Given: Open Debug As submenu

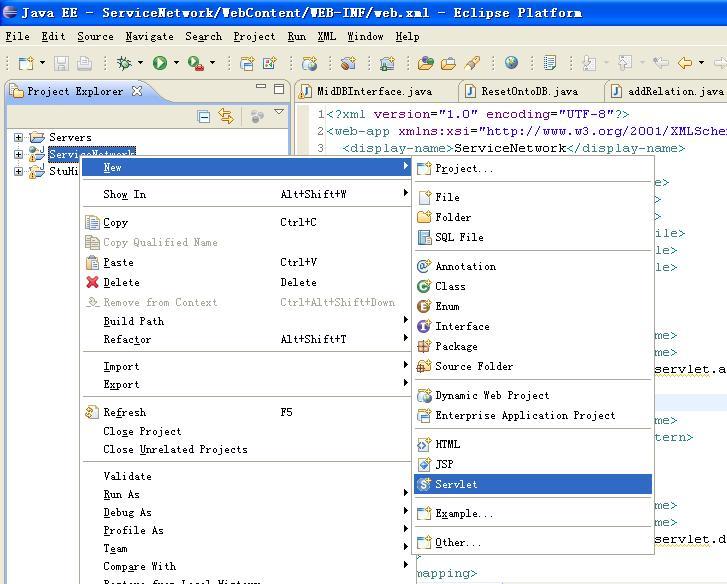Looking at the screenshot, I should coord(247,512).
